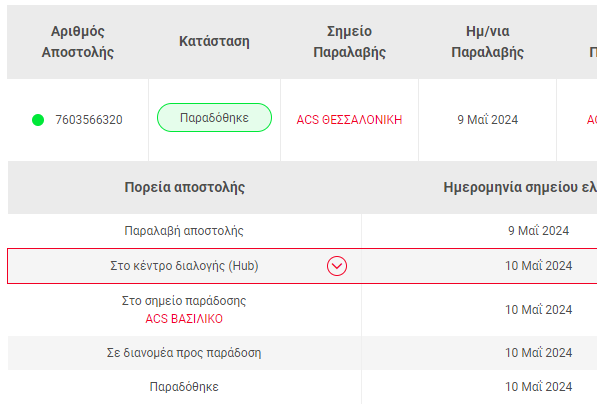597x415 pixels.
Task: Click the partially visible red link at right edge
Action: click(x=592, y=120)
